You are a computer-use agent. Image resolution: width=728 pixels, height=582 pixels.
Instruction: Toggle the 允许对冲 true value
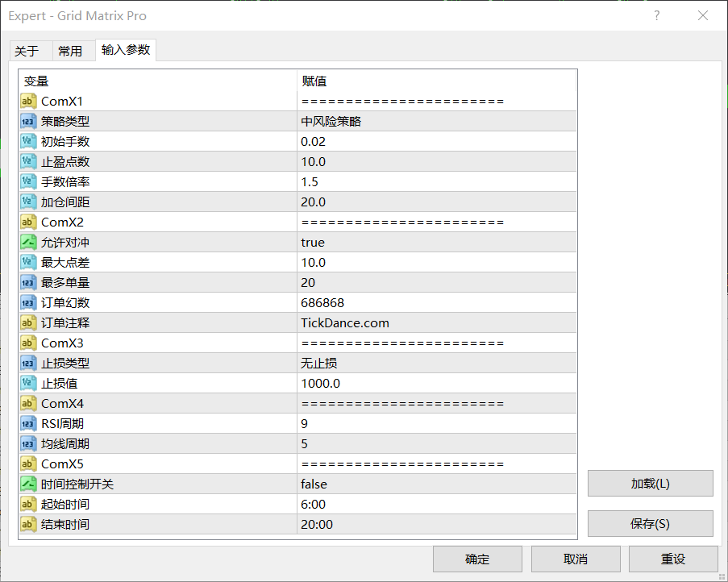[313, 242]
